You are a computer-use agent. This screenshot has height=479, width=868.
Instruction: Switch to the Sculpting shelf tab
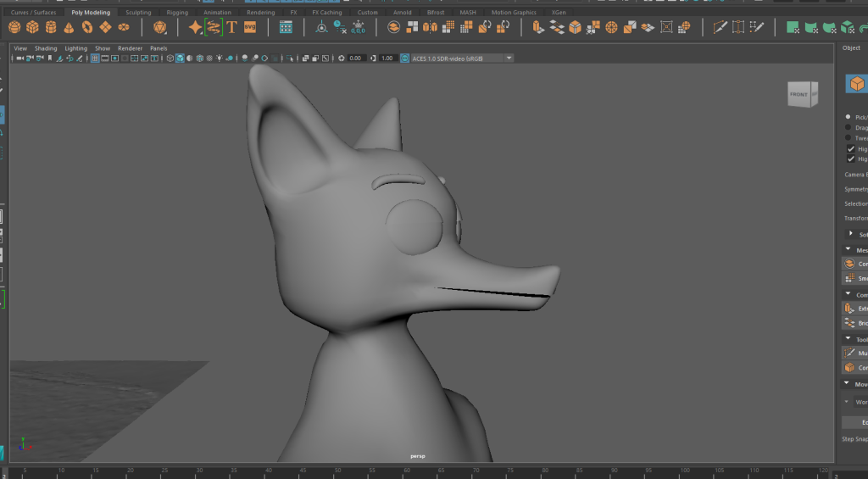pos(138,12)
